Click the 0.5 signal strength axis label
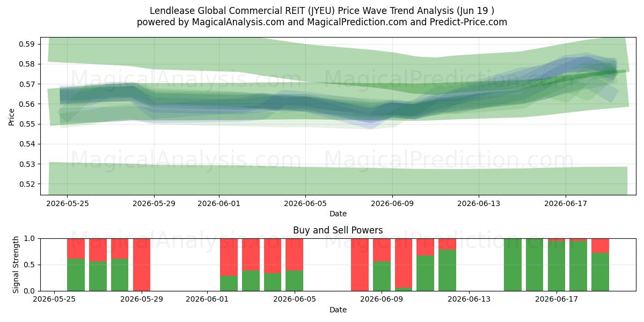The width and height of the screenshot is (644, 322). click(30, 265)
